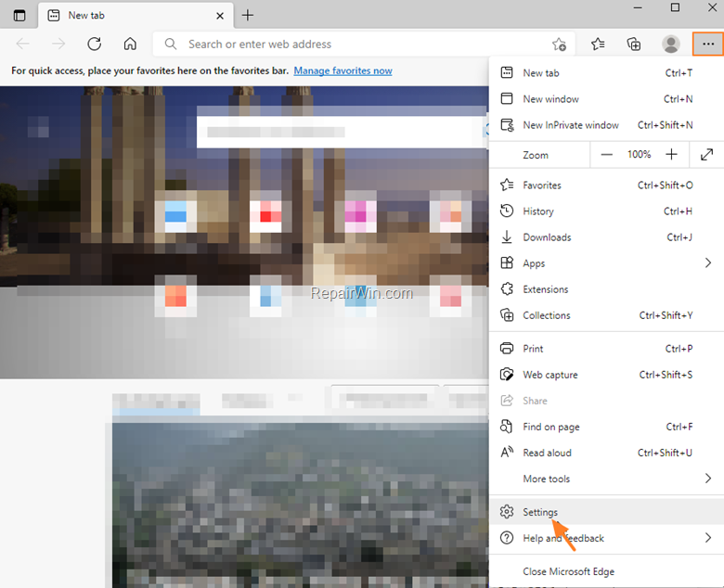Enter full screen via zoom arrows icon
The image size is (724, 588).
coord(706,155)
